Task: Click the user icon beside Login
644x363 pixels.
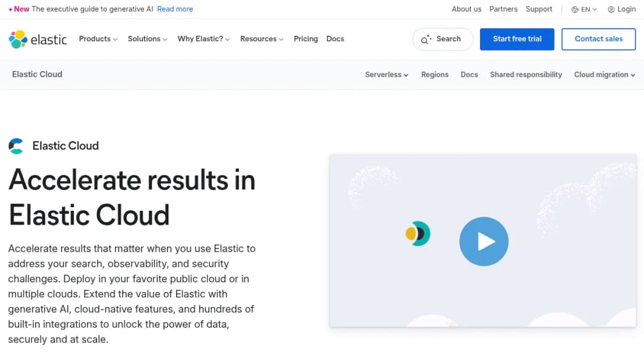Action: click(611, 10)
